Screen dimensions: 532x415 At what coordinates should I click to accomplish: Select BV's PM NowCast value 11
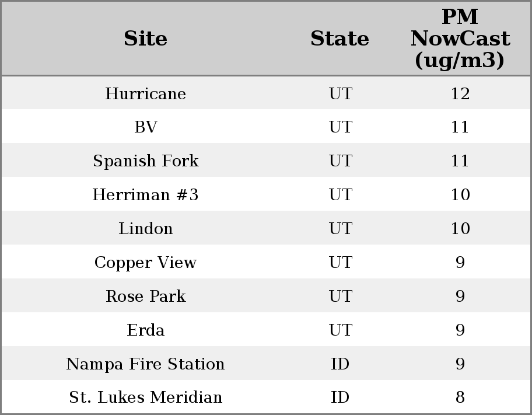point(460,127)
